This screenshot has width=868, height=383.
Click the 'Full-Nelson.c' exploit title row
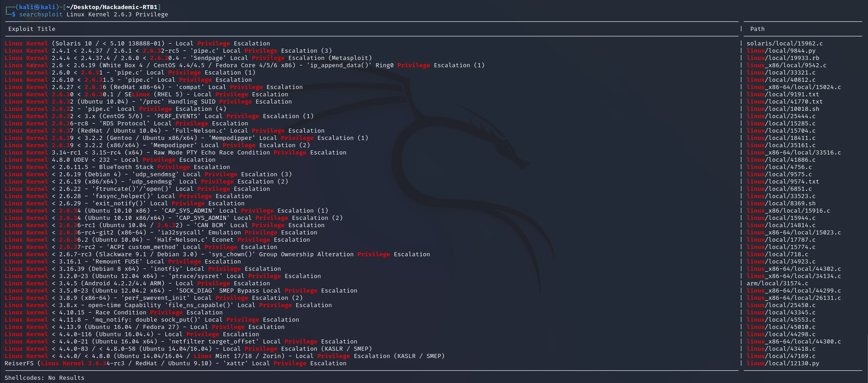point(165,131)
